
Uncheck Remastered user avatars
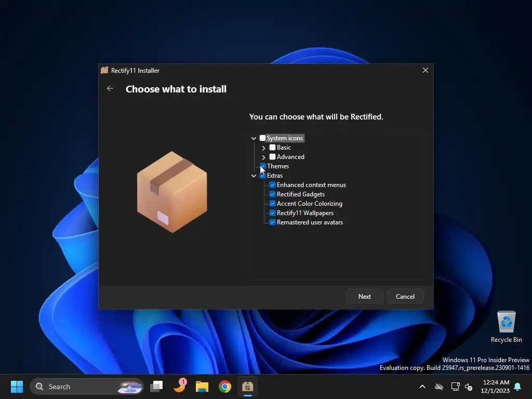(272, 222)
